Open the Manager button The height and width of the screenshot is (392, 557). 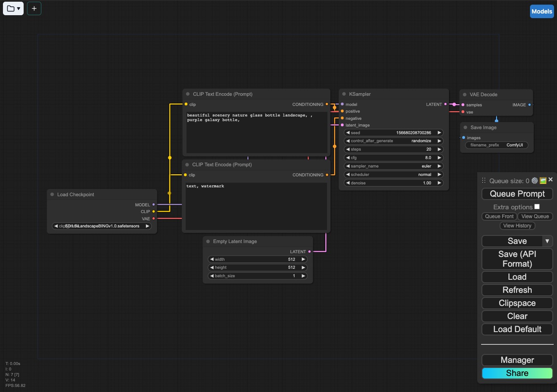517,360
